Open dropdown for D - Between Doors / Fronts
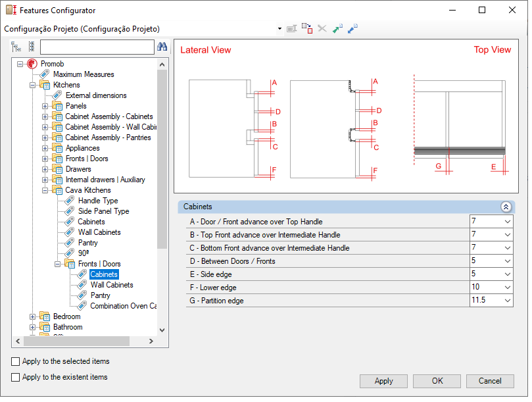This screenshot has width=532, height=402. [507, 261]
